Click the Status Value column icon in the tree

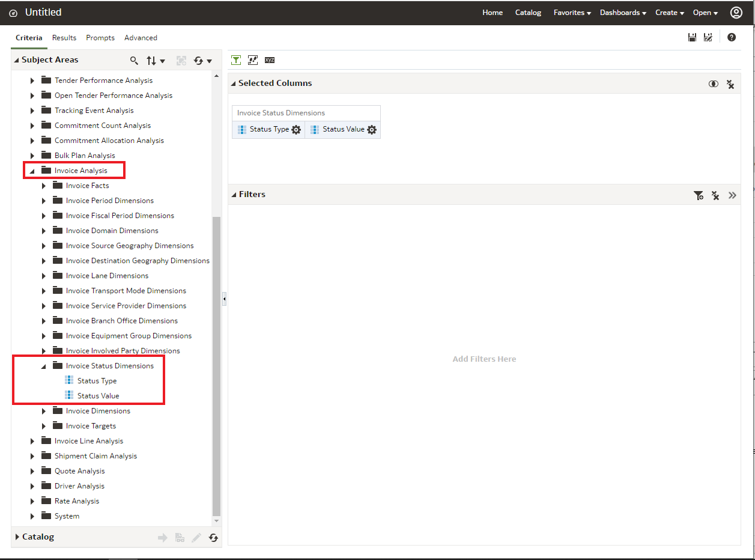click(68, 395)
